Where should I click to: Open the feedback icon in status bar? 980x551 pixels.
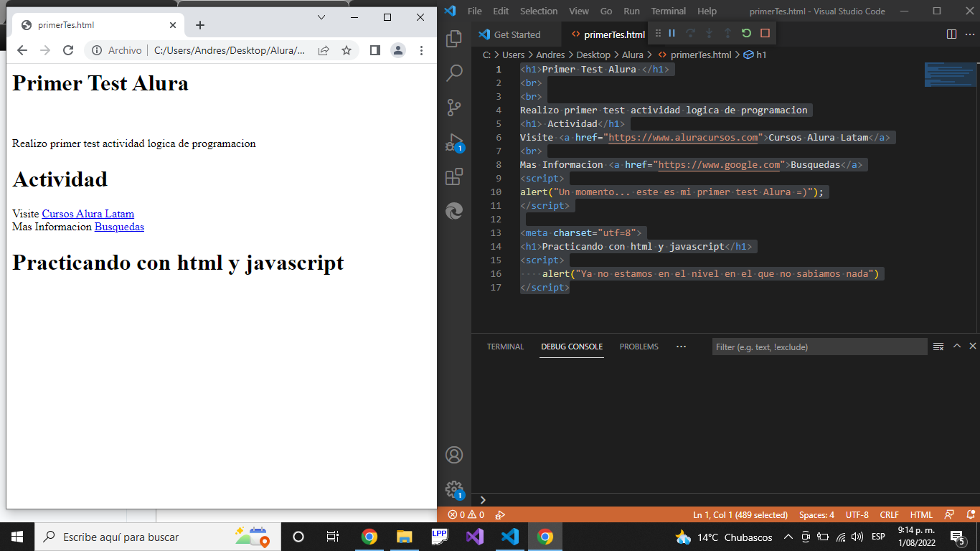(x=950, y=514)
